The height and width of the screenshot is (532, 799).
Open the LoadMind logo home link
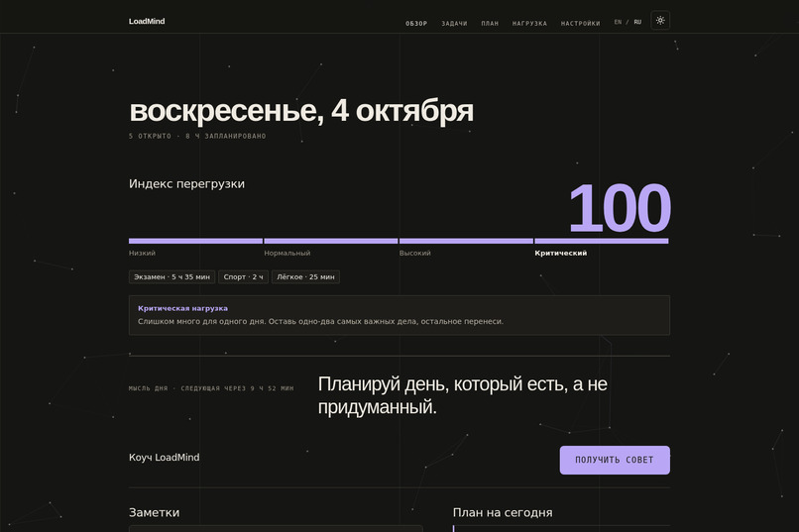(x=147, y=21)
